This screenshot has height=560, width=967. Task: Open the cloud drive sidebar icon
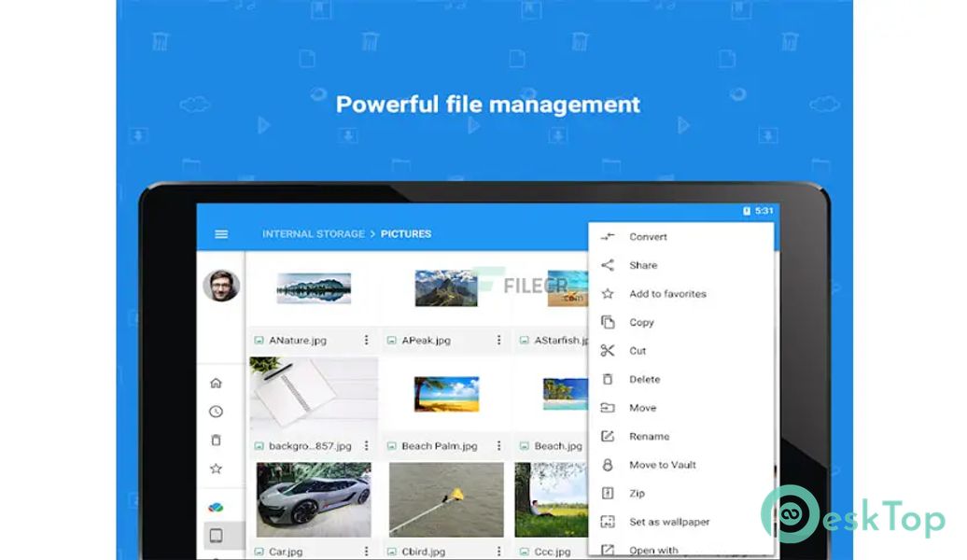coord(216,507)
